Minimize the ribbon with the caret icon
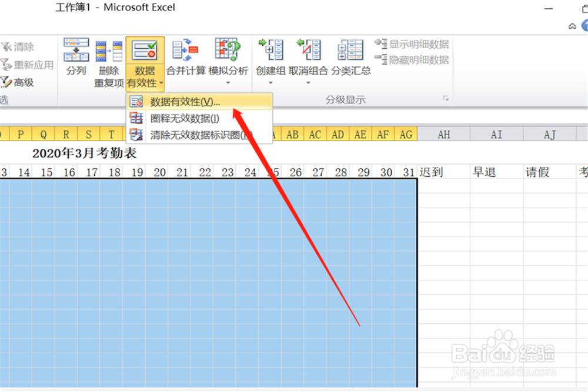 (572, 26)
